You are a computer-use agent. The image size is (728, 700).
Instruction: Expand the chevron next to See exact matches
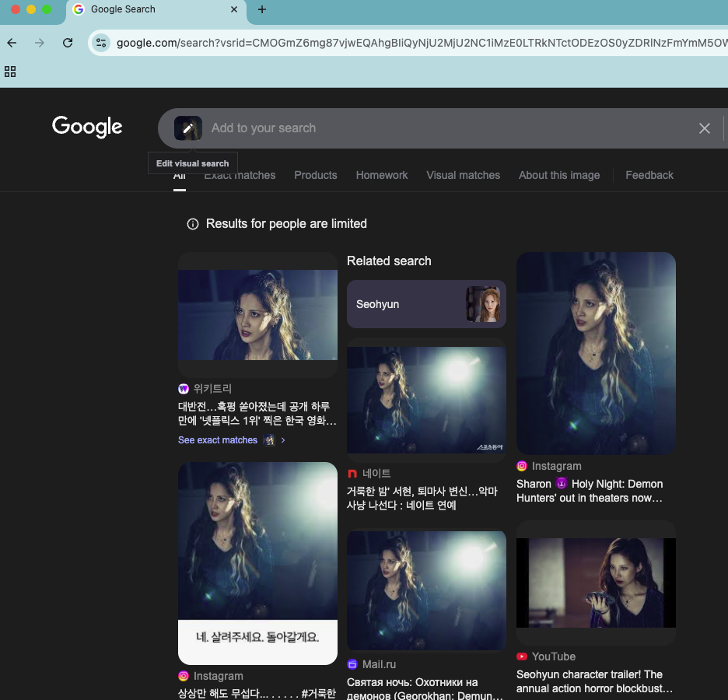(282, 439)
